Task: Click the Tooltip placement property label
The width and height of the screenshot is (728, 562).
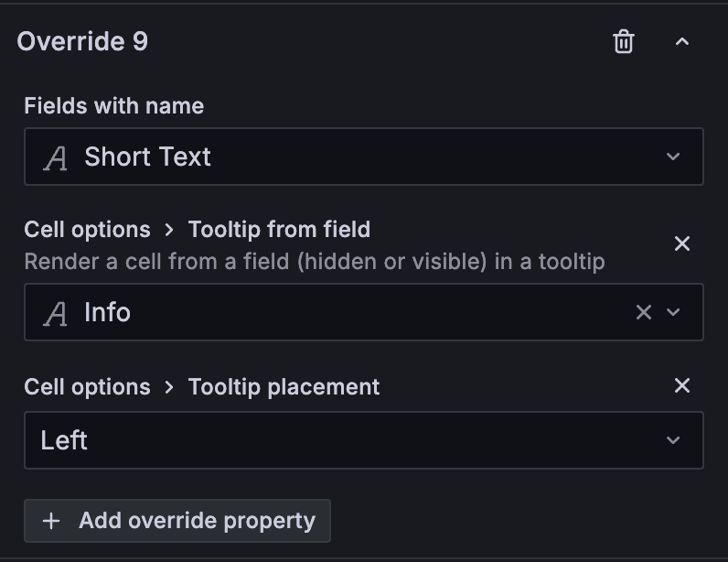Action: pos(284,386)
